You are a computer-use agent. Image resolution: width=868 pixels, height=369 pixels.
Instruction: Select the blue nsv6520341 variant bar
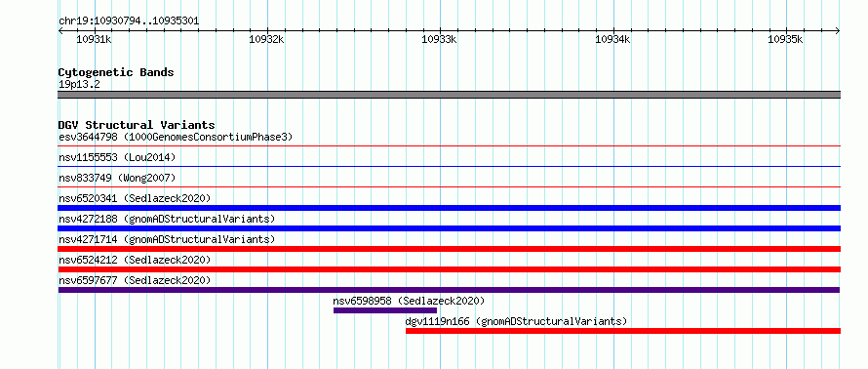[449, 208]
